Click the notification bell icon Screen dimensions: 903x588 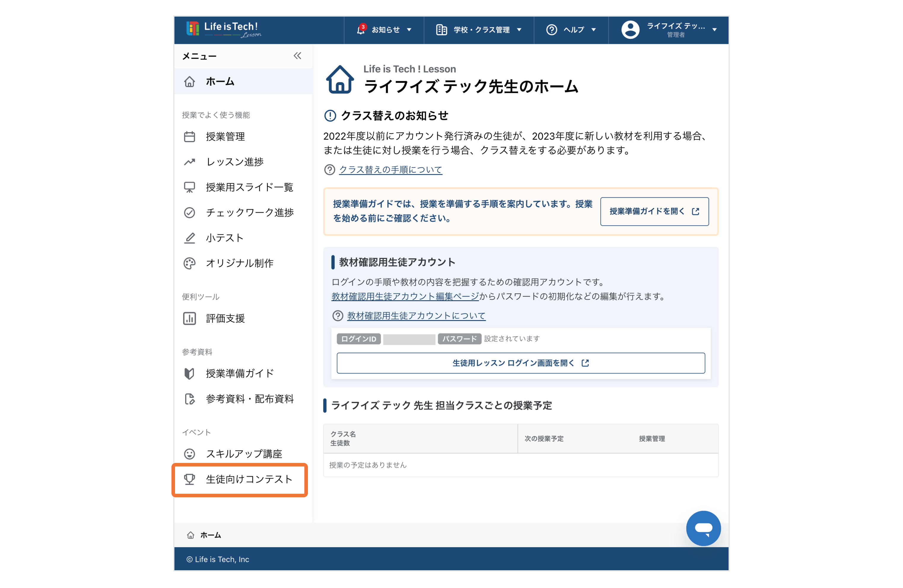(x=360, y=30)
